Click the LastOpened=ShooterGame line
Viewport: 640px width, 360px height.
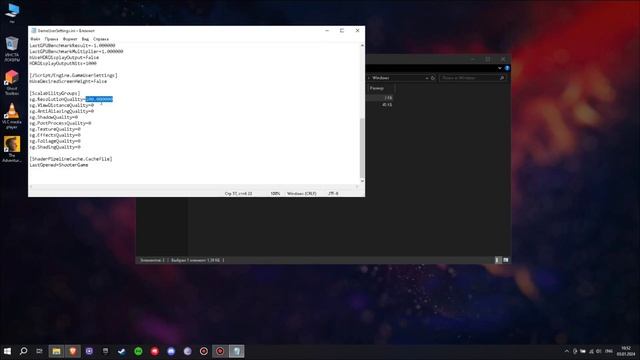click(59, 165)
